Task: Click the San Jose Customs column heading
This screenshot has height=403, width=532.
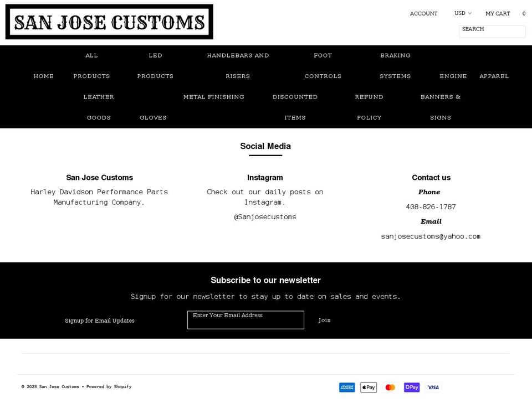Action: tap(99, 178)
